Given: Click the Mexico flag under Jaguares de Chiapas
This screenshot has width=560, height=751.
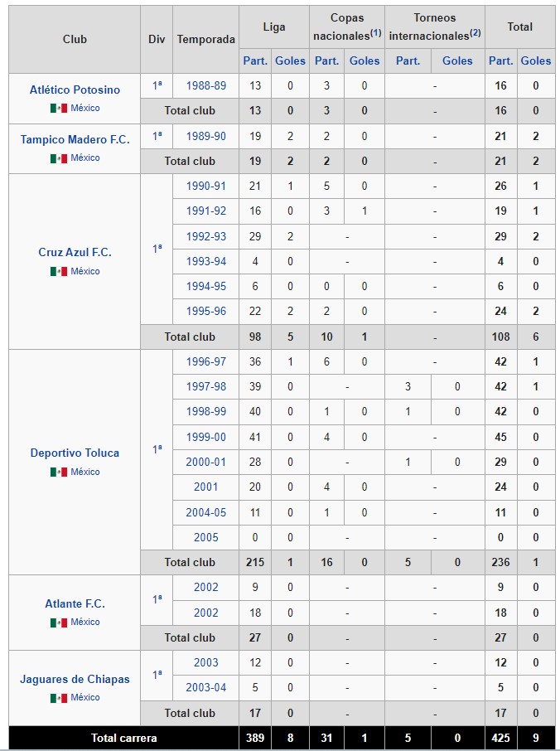Looking at the screenshot, I should [58, 698].
